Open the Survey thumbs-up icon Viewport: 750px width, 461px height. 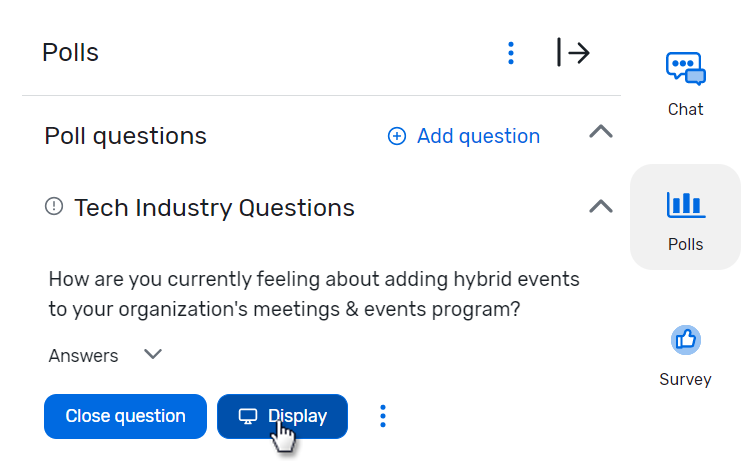(686, 340)
